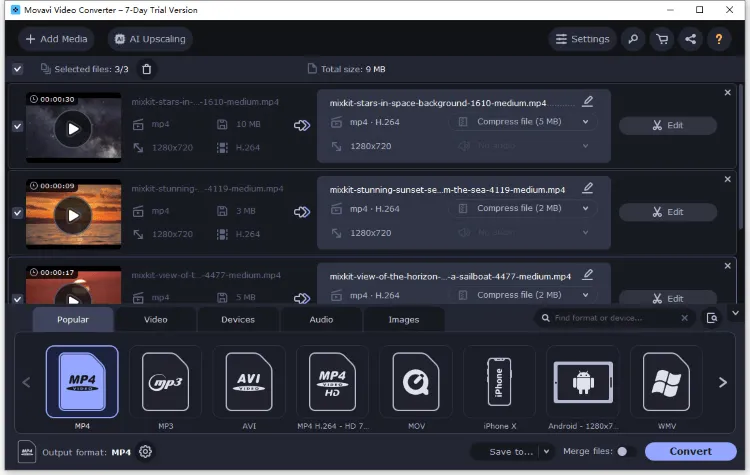
Task: Click 'Total size: 9 MB' text
Action: click(353, 69)
